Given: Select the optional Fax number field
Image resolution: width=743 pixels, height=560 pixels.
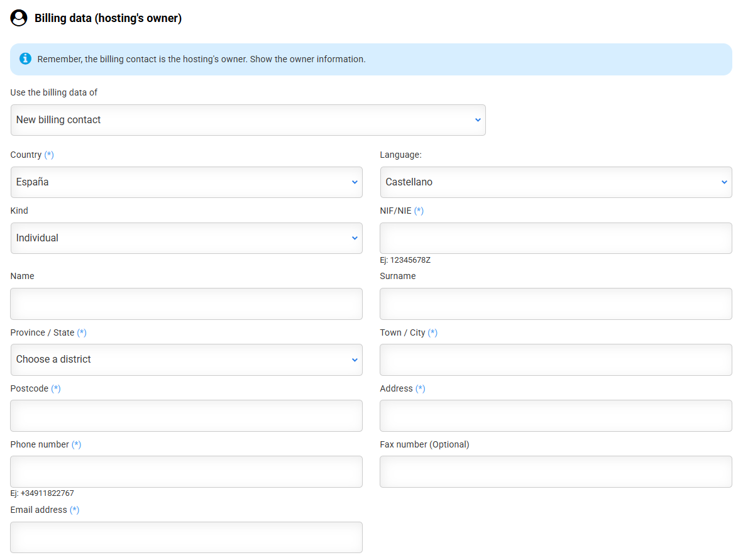Looking at the screenshot, I should (x=556, y=471).
